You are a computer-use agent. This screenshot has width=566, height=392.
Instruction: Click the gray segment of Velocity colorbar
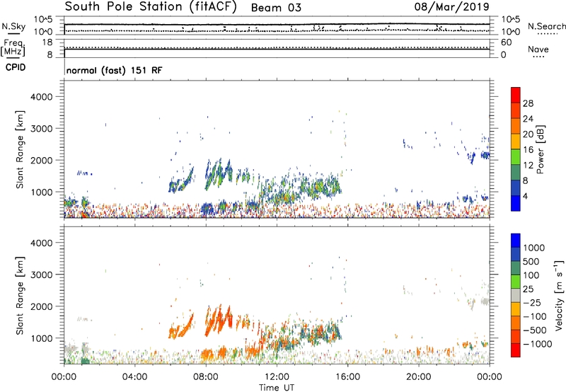pyautogui.click(x=516, y=295)
